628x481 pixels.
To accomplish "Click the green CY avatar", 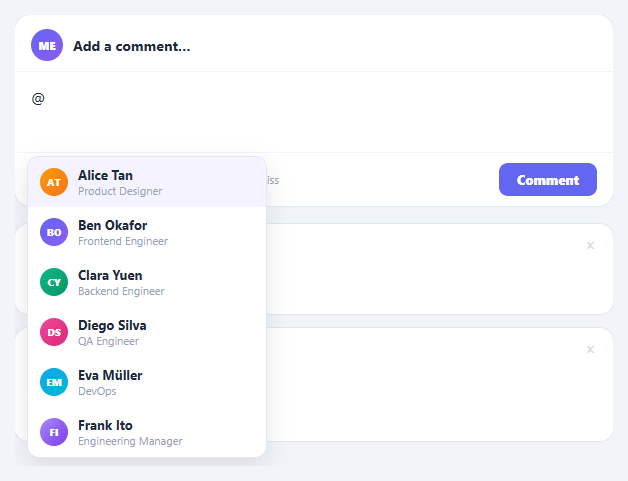I will click(54, 282).
